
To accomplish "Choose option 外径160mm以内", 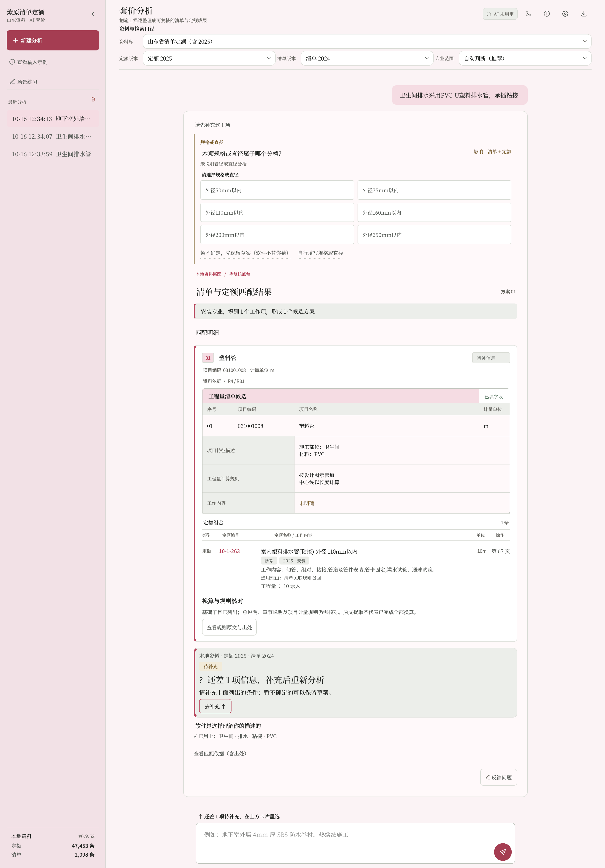I will pyautogui.click(x=434, y=212).
